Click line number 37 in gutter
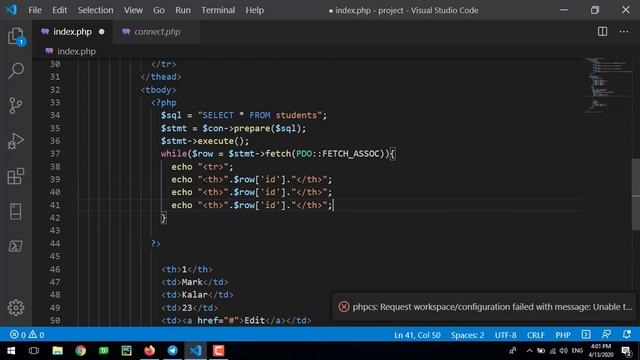This screenshot has width=640, height=360. click(55, 153)
